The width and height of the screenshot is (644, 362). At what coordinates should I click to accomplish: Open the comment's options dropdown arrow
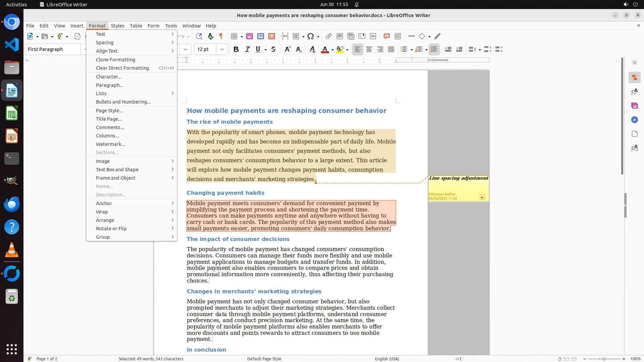tap(482, 197)
